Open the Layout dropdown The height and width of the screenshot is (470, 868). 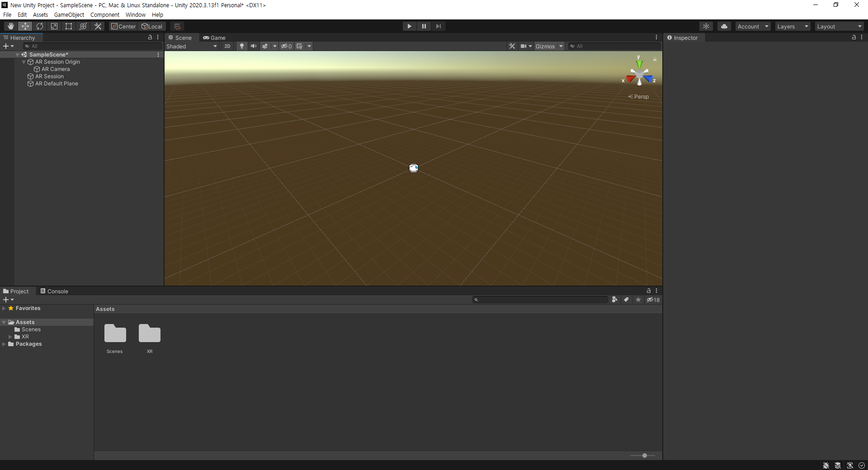click(x=840, y=26)
